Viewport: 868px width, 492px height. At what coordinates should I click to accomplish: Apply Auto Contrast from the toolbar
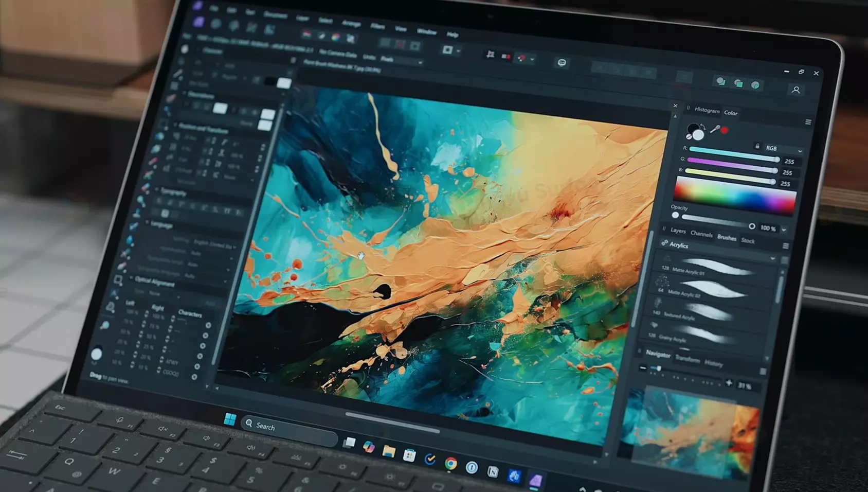point(321,36)
